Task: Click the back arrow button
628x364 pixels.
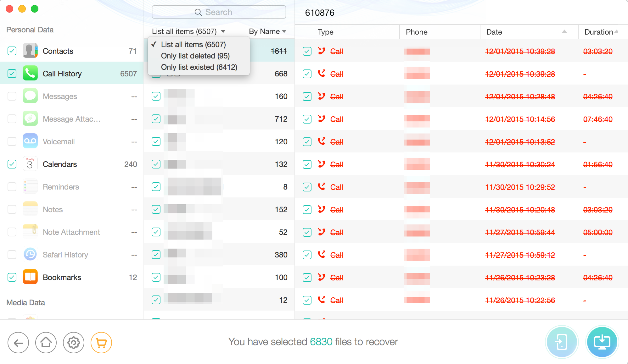Action: point(18,343)
